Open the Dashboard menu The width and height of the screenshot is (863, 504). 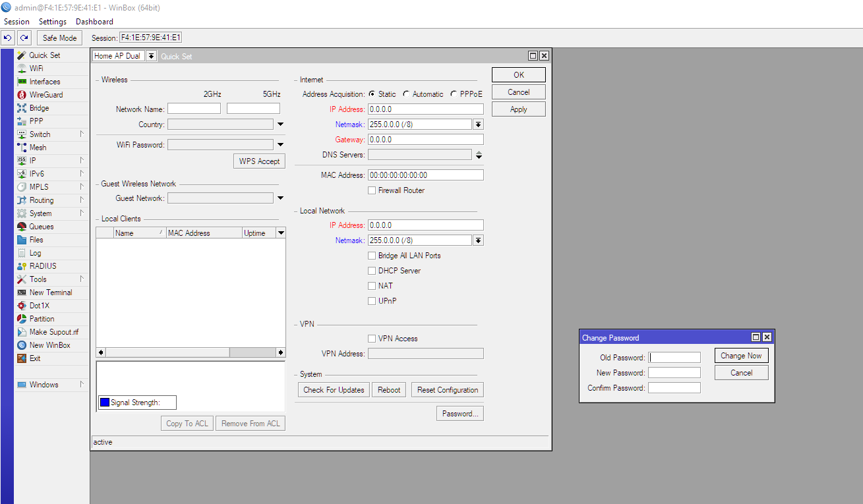(x=94, y=22)
